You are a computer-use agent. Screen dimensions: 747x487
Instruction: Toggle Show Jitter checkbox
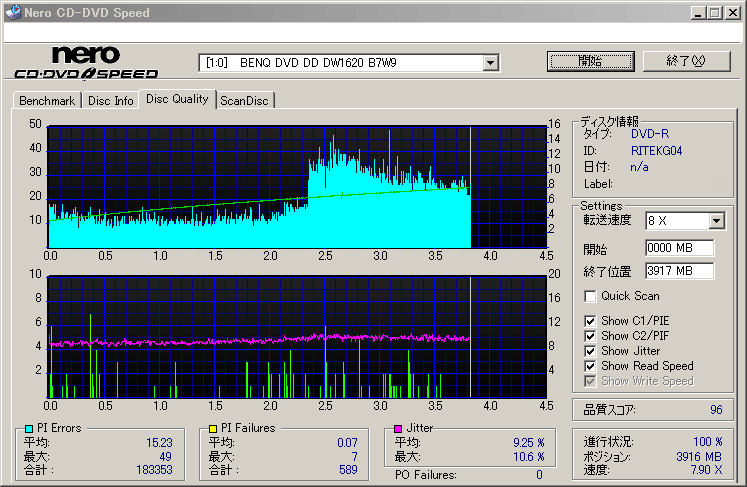click(590, 351)
